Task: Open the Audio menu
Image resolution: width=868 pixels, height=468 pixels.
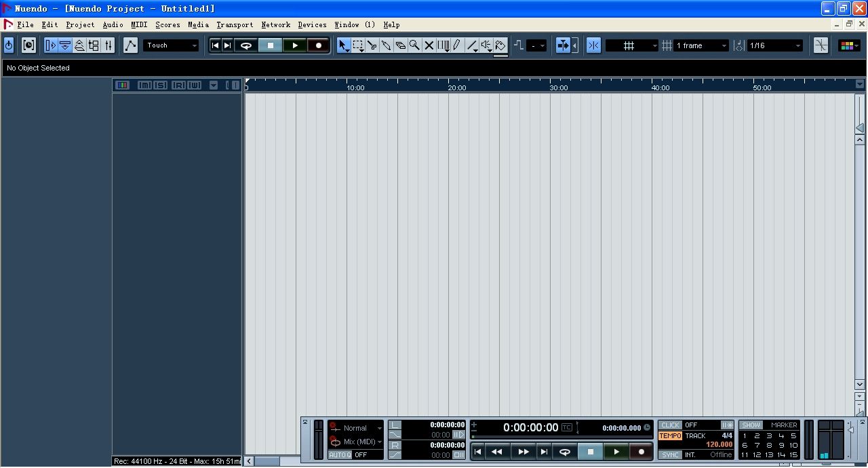Action: (113, 24)
